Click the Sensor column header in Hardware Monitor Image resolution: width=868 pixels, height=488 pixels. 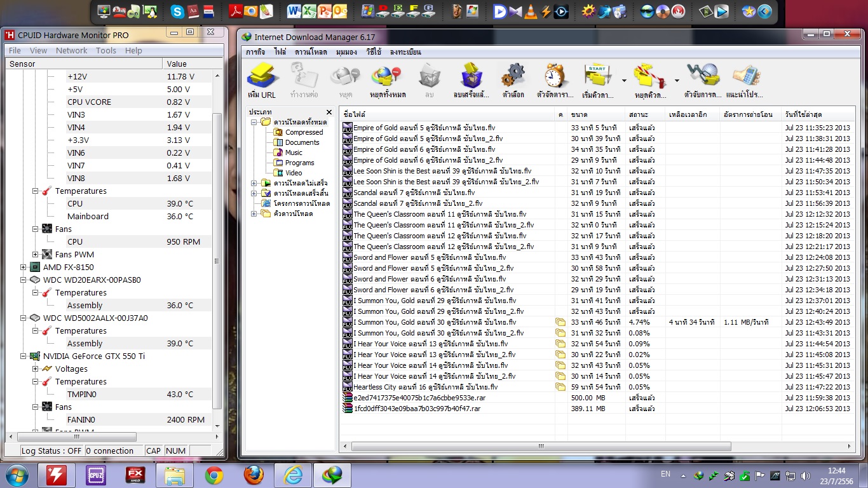pyautogui.click(x=83, y=64)
